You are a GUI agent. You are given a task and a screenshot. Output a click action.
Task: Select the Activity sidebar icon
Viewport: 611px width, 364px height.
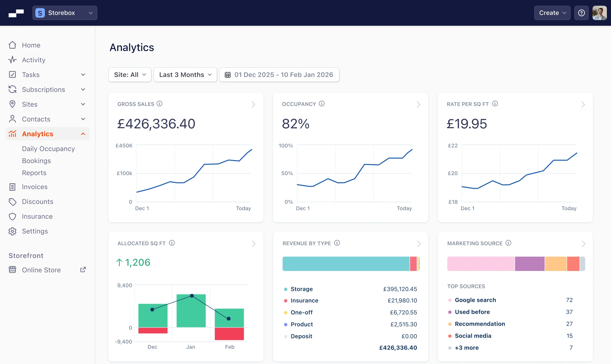pos(12,60)
